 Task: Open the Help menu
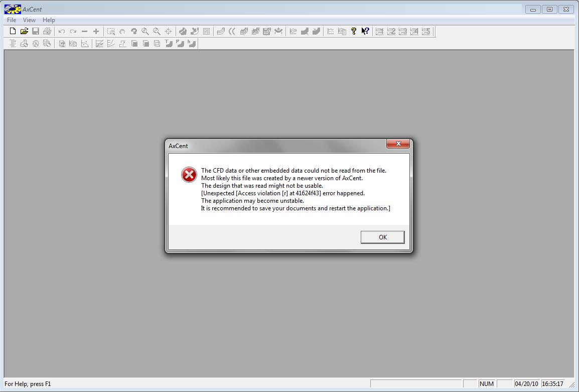(49, 20)
